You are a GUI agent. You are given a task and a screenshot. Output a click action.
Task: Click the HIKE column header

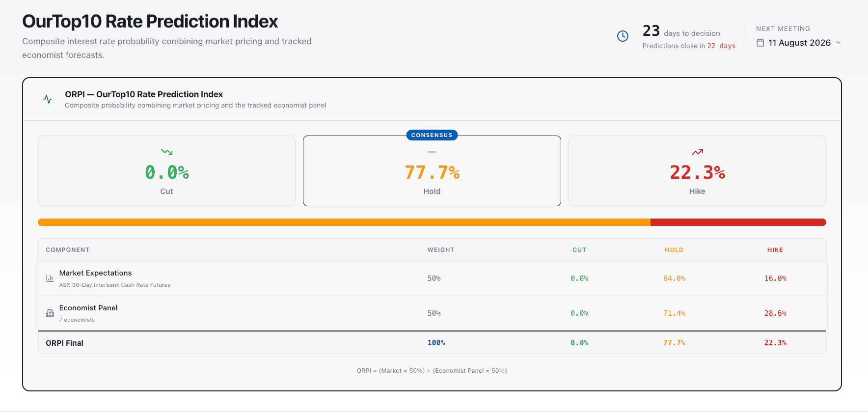tap(775, 250)
